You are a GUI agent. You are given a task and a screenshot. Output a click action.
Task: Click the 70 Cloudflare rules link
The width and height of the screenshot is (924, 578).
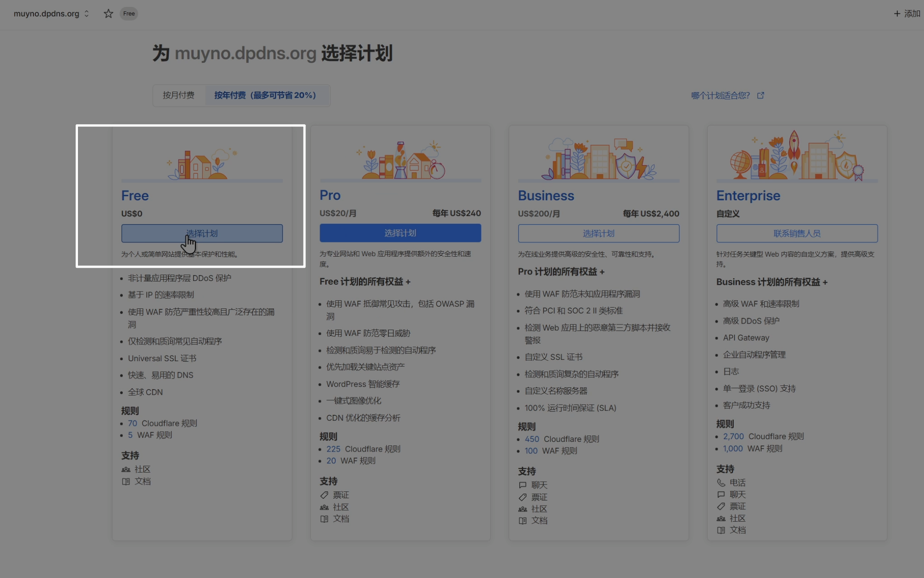(133, 423)
